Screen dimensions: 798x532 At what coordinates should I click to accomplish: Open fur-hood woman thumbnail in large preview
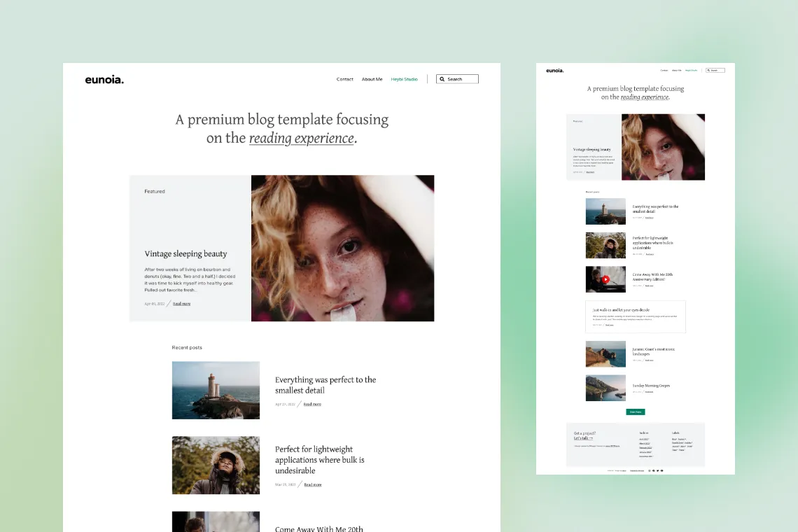coord(216,465)
